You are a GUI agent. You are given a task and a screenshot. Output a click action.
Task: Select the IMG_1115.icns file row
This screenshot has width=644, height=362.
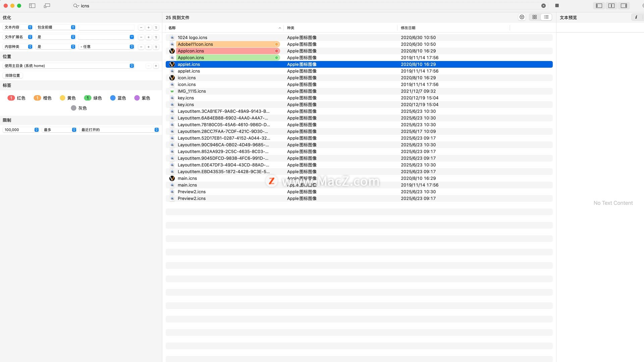pyautogui.click(x=359, y=91)
